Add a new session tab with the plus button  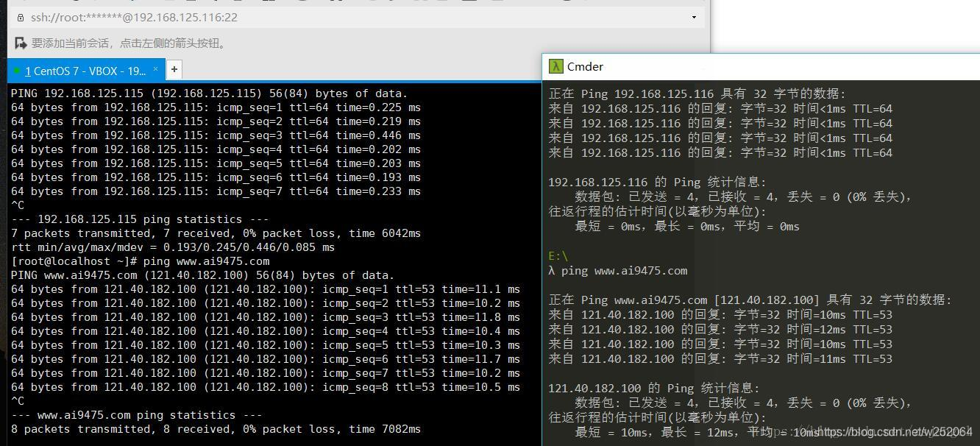coord(174,70)
